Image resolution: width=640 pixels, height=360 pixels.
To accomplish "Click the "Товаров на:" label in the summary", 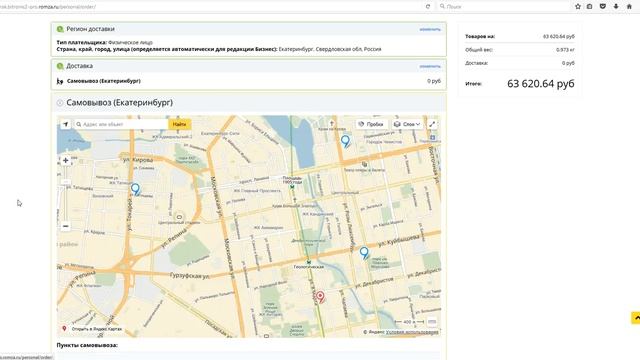I will click(480, 36).
